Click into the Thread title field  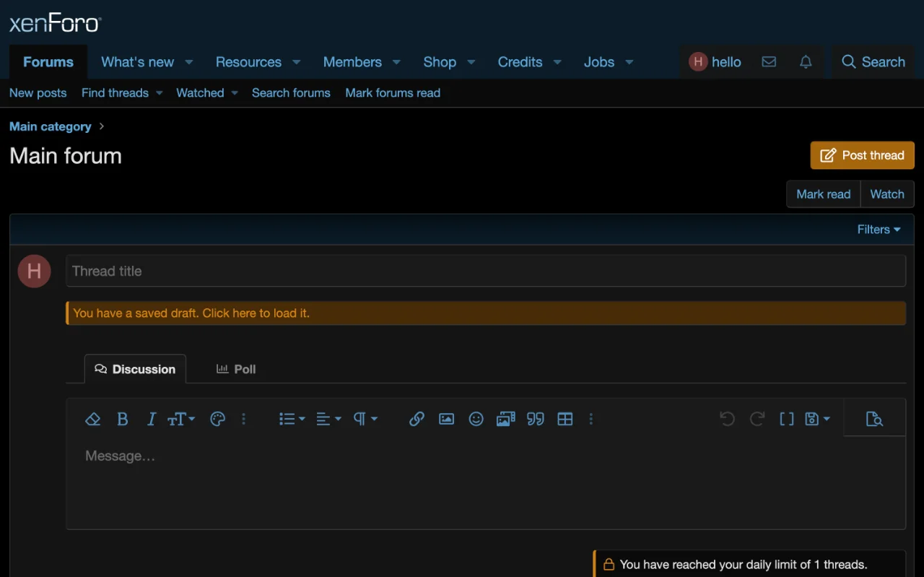coord(485,272)
